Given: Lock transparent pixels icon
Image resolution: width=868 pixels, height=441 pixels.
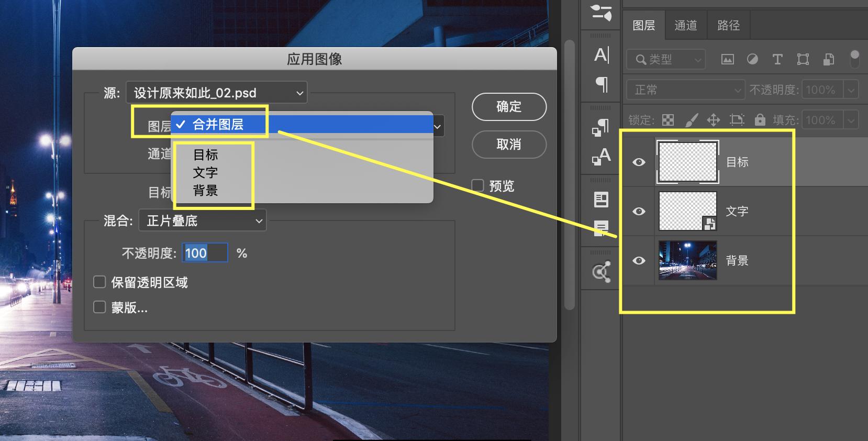Looking at the screenshot, I should point(668,120).
